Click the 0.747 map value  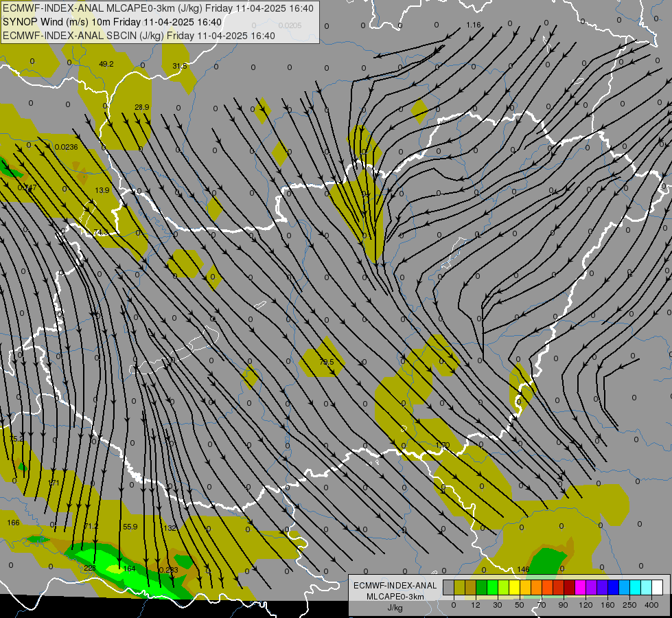click(27, 187)
